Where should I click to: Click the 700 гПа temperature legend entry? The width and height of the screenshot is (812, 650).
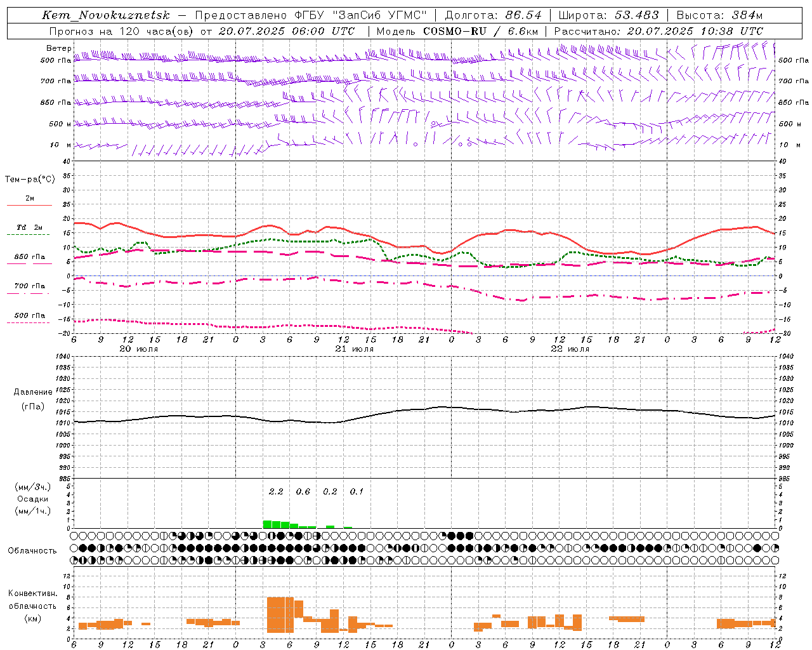[x=30, y=286]
